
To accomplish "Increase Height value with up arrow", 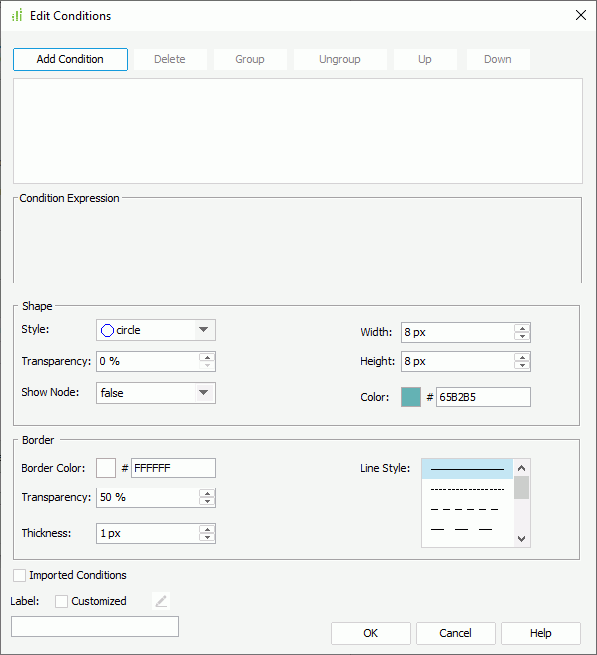I will pos(522,358).
